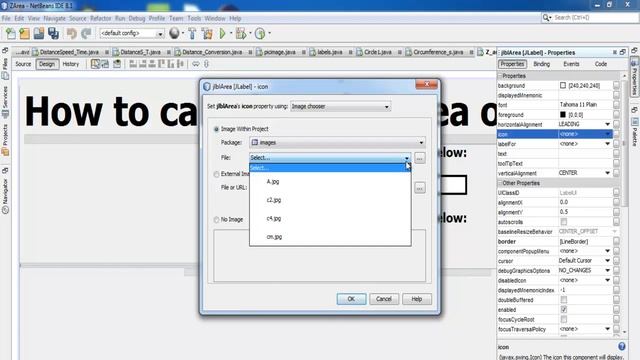Click the Debug Project toolbar icon

click(241, 33)
